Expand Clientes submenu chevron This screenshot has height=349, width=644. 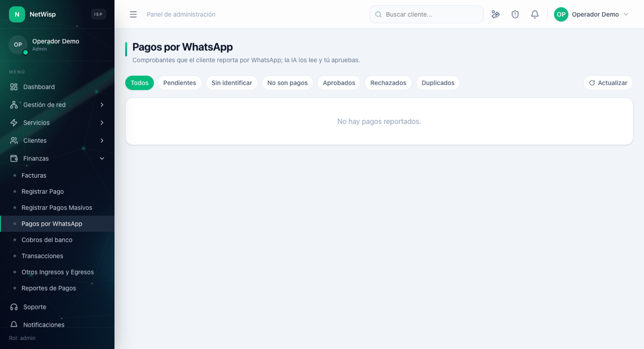(102, 141)
